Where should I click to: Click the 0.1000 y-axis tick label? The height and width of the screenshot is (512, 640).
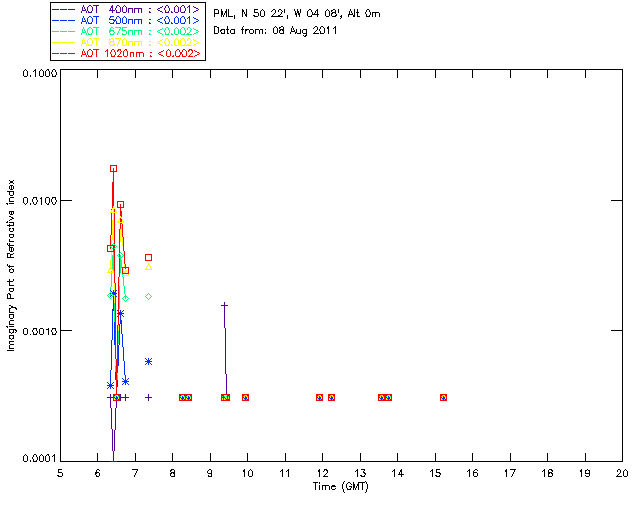click(x=39, y=73)
